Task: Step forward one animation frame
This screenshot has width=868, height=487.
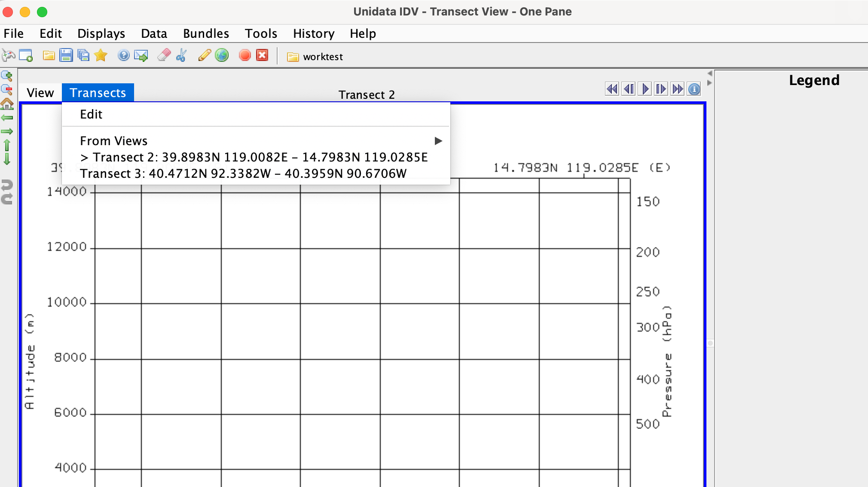Action: (x=661, y=89)
